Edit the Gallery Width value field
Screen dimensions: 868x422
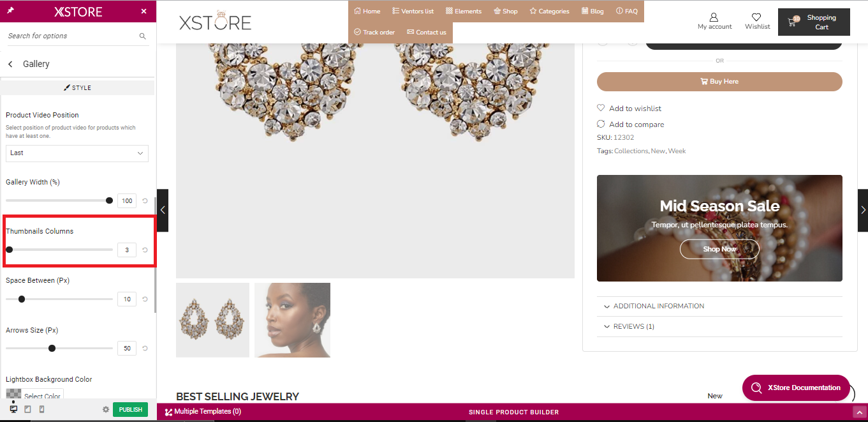point(127,201)
